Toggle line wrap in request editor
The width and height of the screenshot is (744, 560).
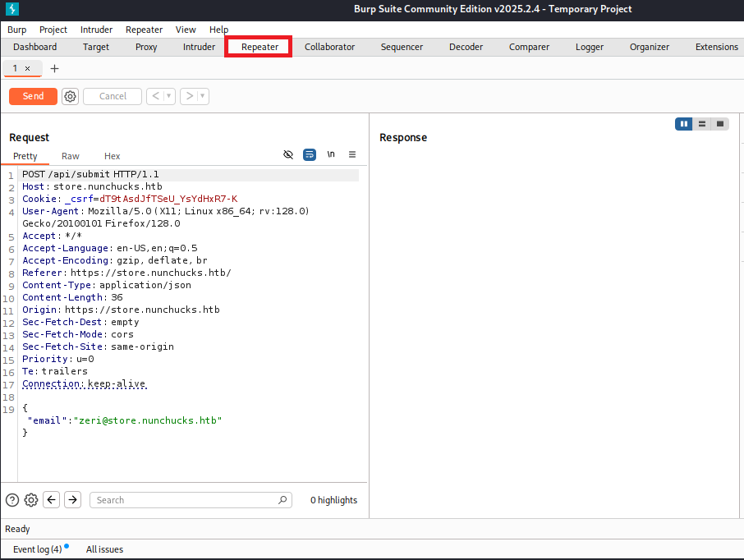point(310,154)
